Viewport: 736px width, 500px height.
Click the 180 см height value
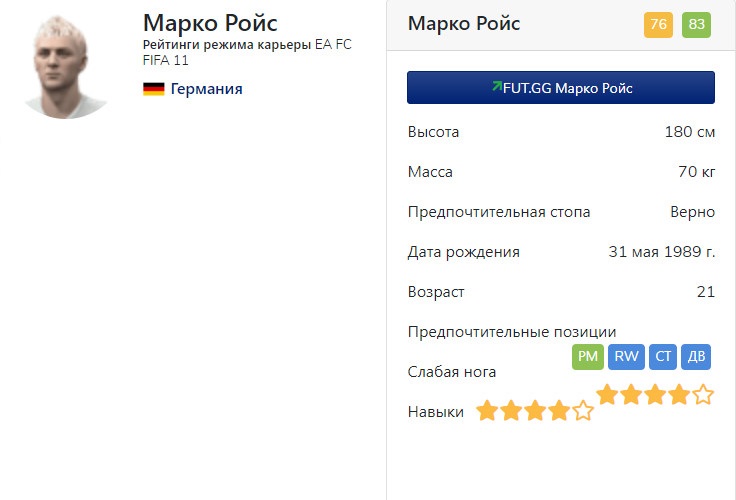click(x=689, y=132)
